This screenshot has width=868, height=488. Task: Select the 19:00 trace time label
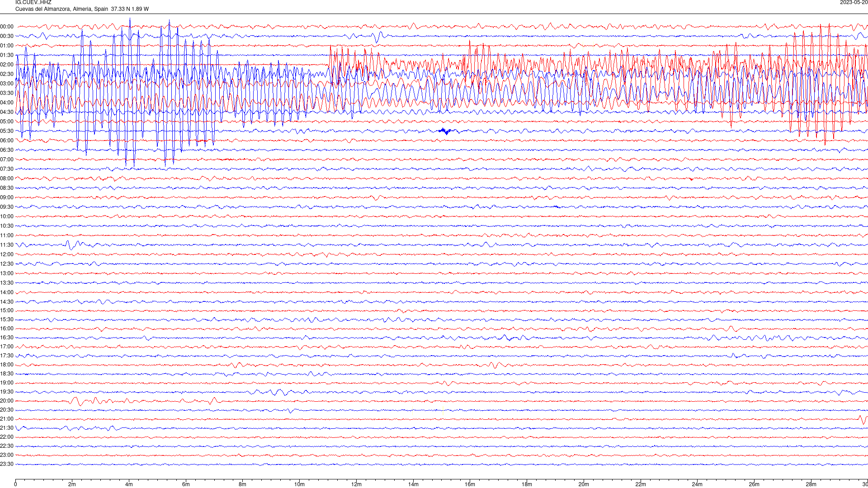tap(7, 383)
